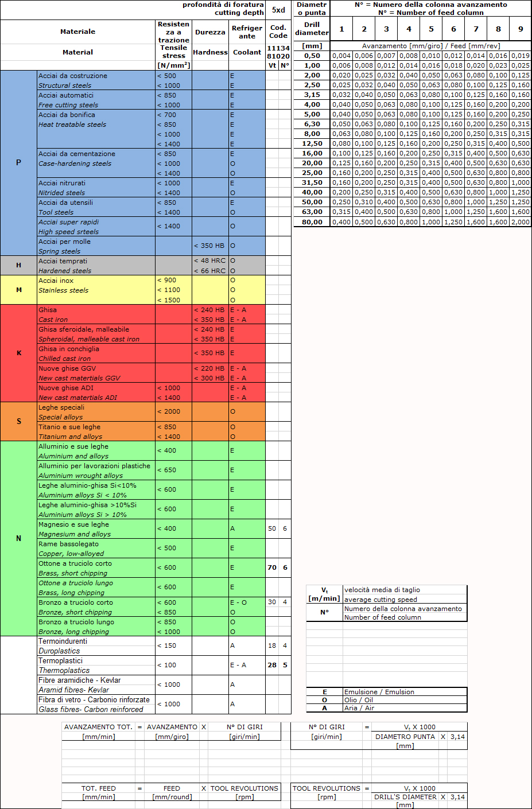Image resolution: width=532 pixels, height=809 pixels.
Task: Click feed column header number 5
Action: (431, 29)
